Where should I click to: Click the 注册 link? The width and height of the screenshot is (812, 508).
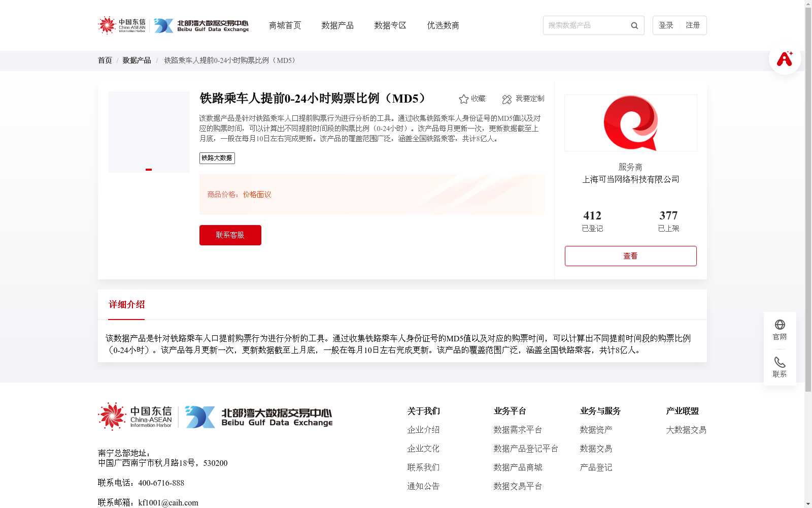pos(693,25)
